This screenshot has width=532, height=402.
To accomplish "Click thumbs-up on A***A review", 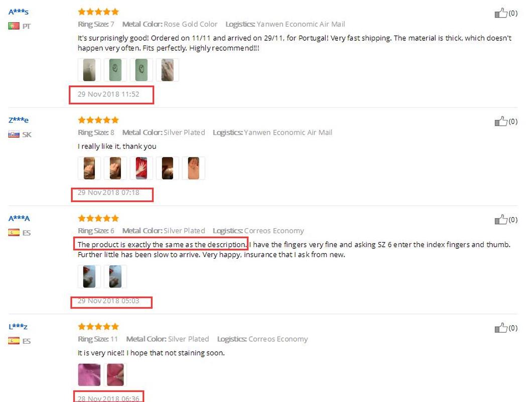I will pyautogui.click(x=501, y=220).
